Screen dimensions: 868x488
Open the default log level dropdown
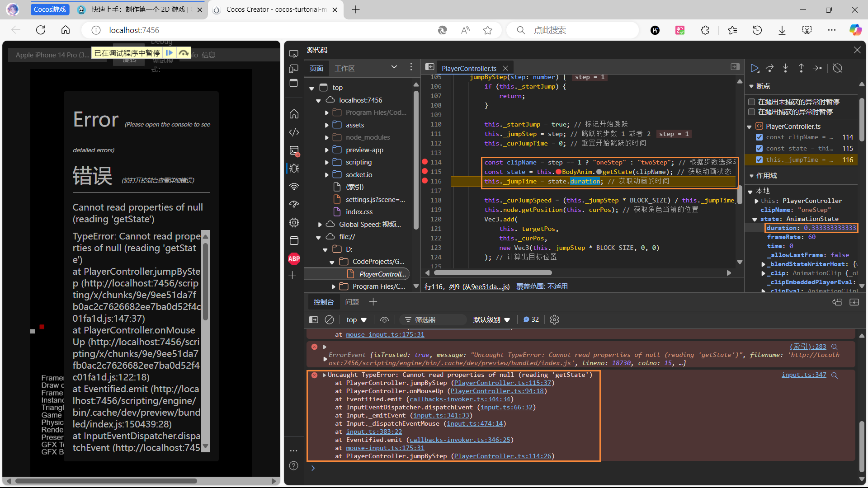491,319
